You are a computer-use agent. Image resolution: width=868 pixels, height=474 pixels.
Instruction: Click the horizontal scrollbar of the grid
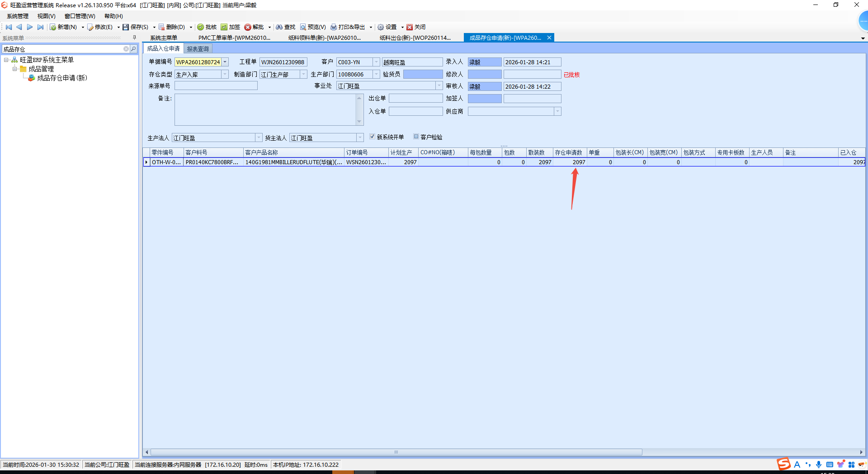pos(396,452)
